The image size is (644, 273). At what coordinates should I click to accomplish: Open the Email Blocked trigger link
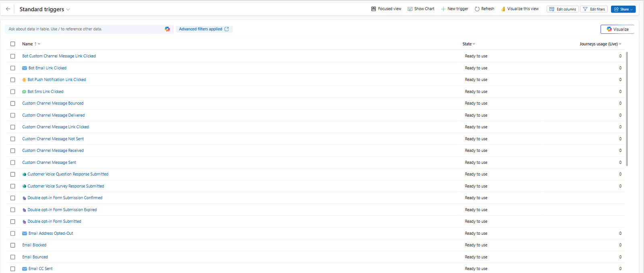coord(34,245)
